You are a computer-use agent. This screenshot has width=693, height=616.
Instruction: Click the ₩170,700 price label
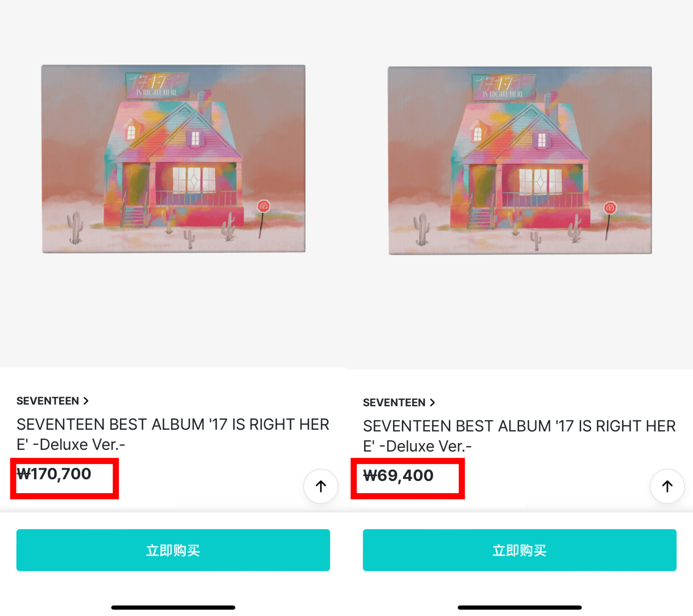point(54,474)
